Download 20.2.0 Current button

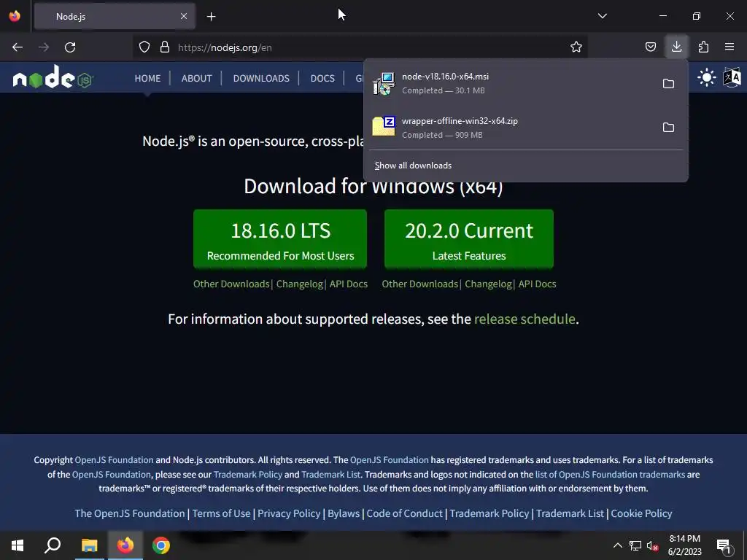pyautogui.click(x=469, y=239)
